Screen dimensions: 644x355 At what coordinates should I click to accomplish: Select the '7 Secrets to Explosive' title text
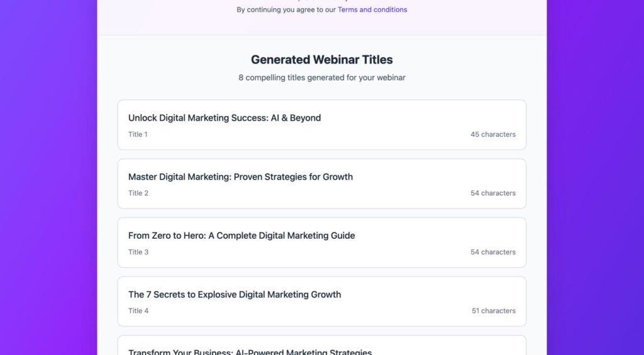point(235,295)
